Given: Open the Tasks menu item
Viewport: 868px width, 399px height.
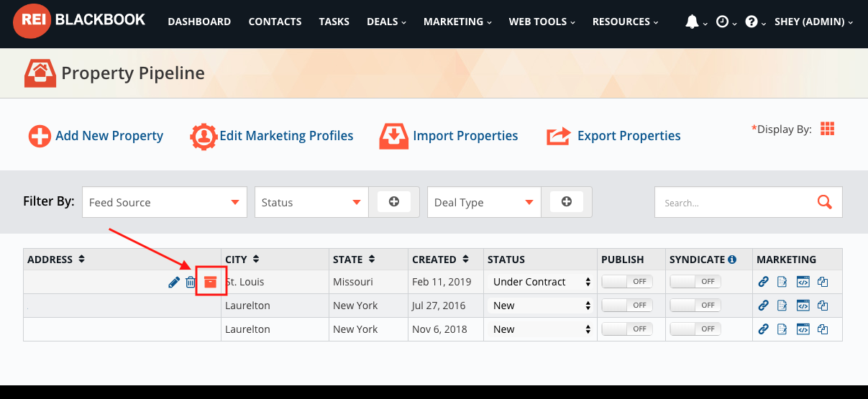Looking at the screenshot, I should pos(334,22).
